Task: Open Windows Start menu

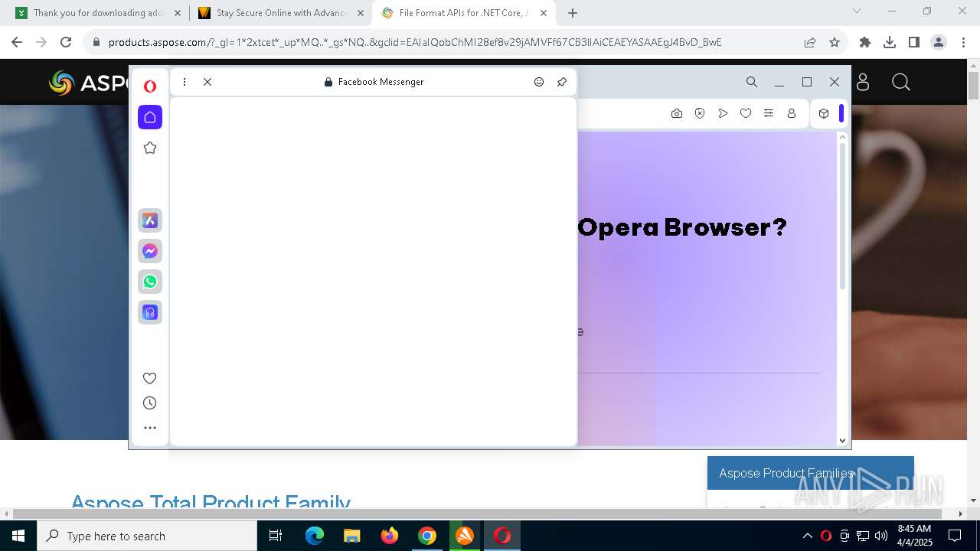Action: point(18,536)
